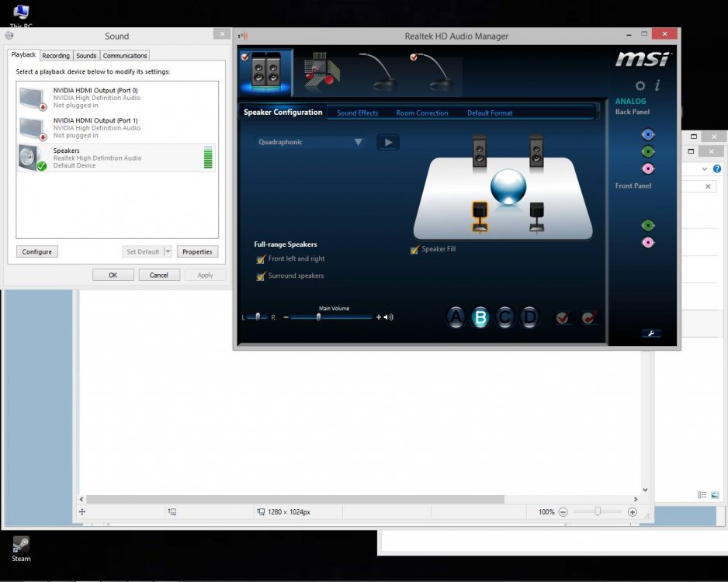Switch to the Sound Effects tab
This screenshot has width=728, height=582.
coord(358,113)
